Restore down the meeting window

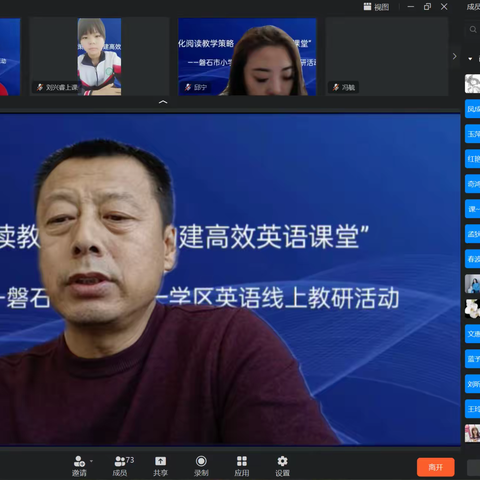(427, 7)
